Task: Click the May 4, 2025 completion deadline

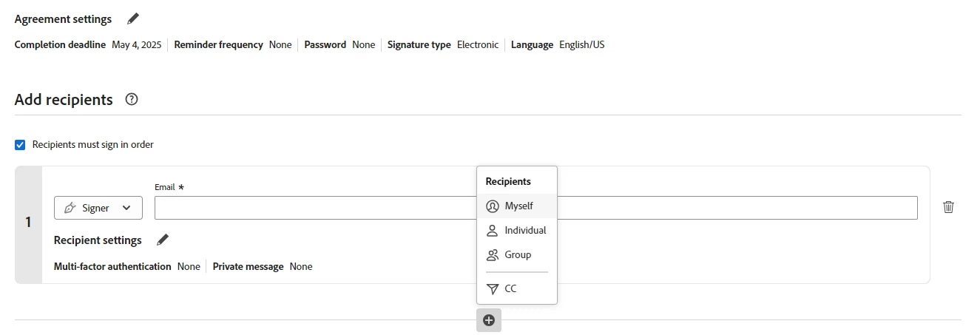Action: click(x=136, y=44)
